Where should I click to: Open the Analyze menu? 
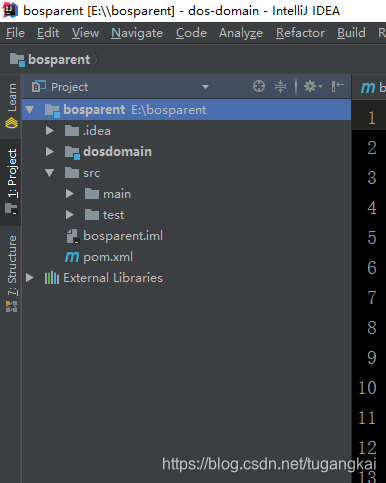coord(241,33)
